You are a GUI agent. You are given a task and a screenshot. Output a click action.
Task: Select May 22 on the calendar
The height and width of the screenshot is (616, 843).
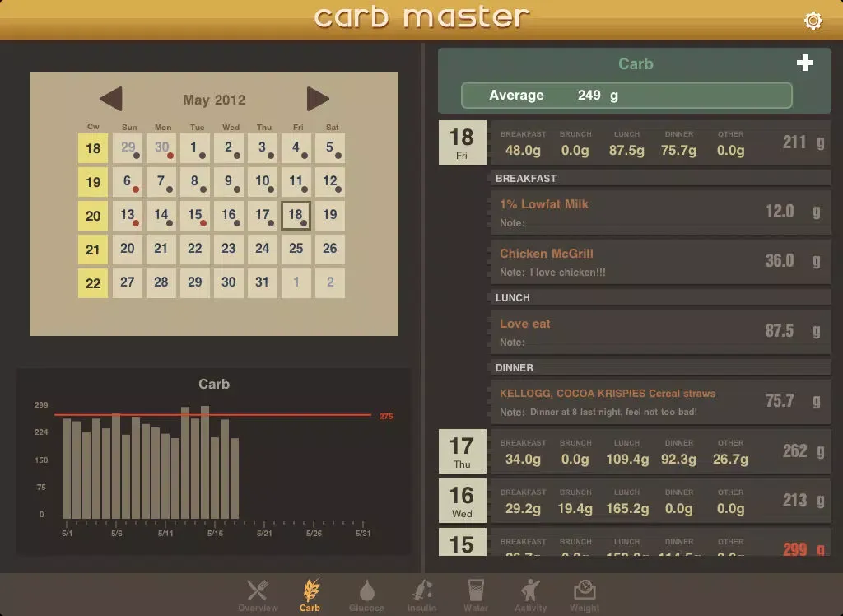194,249
